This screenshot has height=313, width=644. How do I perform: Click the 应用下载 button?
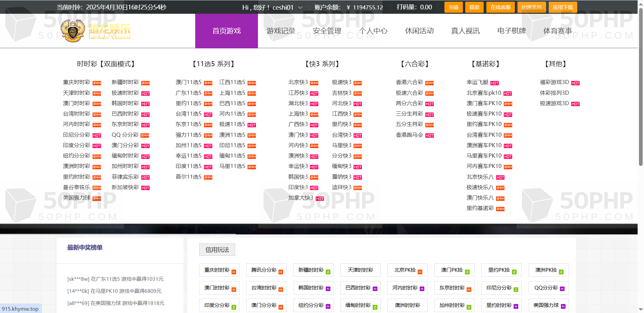(562, 7)
